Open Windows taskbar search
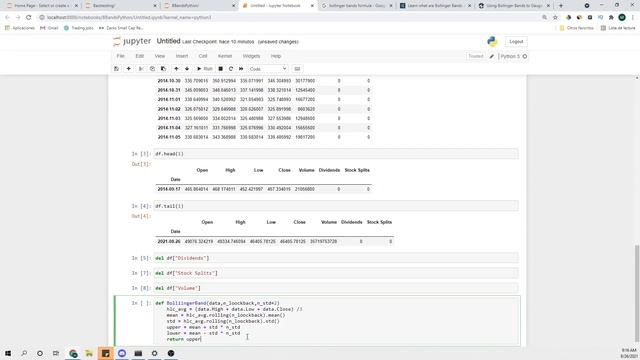This screenshot has width=640, height=360. 24,353
